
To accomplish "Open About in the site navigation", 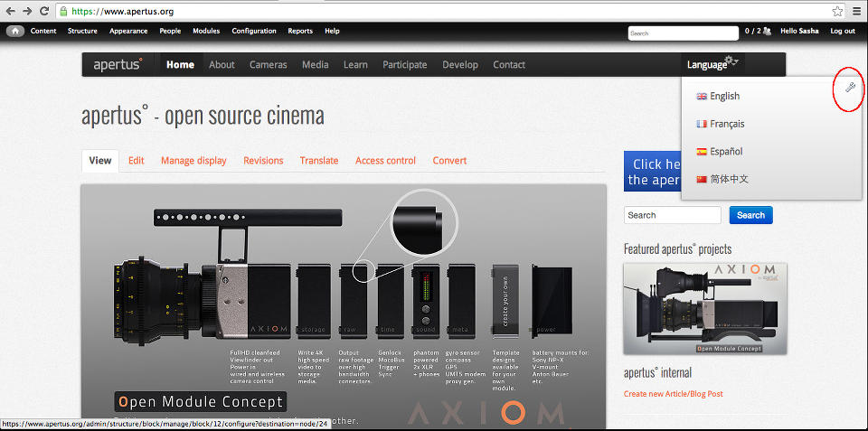I will pyautogui.click(x=222, y=65).
